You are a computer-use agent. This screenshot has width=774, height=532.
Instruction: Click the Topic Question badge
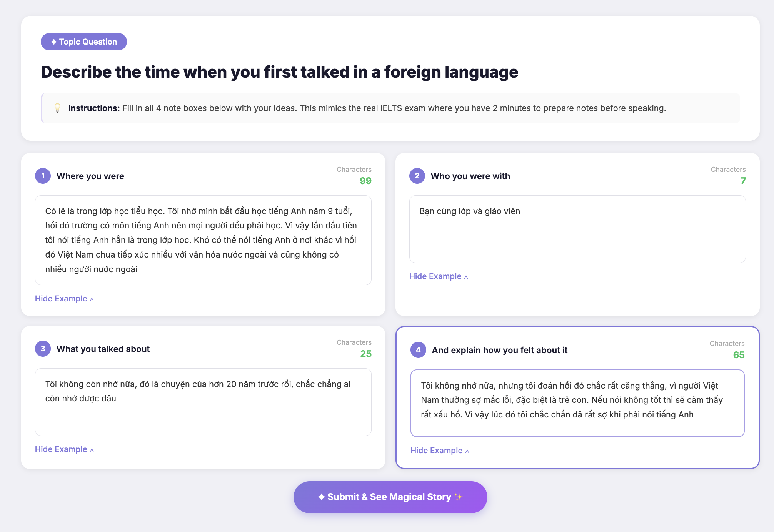(84, 42)
